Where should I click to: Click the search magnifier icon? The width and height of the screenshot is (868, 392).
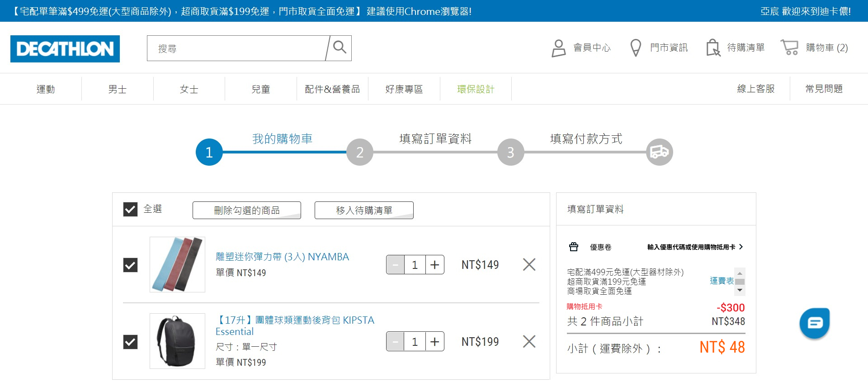pyautogui.click(x=340, y=47)
